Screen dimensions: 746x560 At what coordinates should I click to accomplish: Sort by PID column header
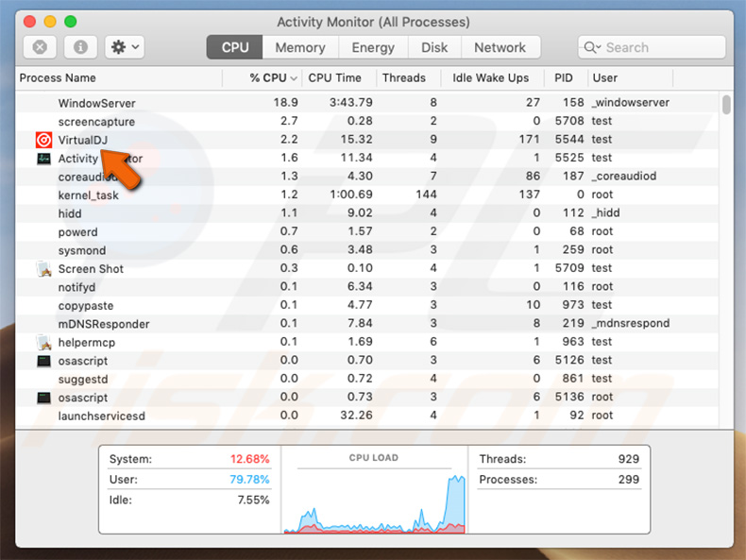pos(564,77)
